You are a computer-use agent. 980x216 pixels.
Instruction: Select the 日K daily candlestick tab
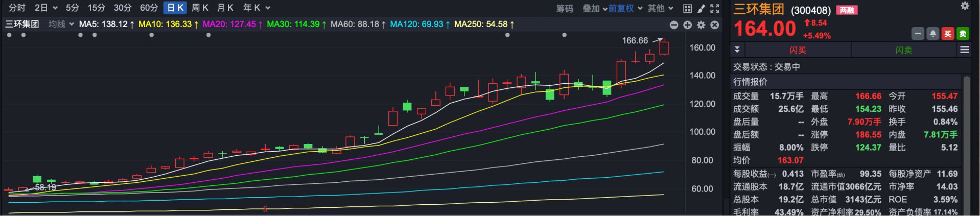[x=175, y=8]
